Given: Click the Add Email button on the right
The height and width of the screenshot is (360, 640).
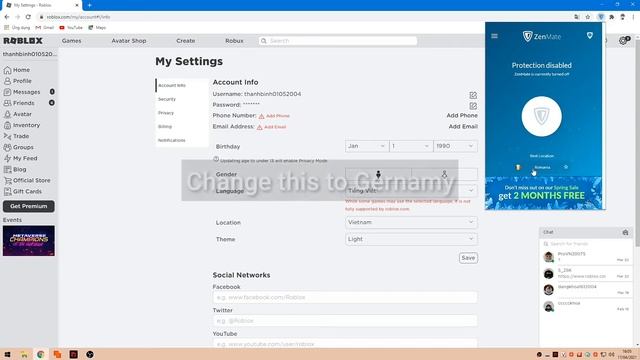Looking at the screenshot, I should pyautogui.click(x=463, y=127).
